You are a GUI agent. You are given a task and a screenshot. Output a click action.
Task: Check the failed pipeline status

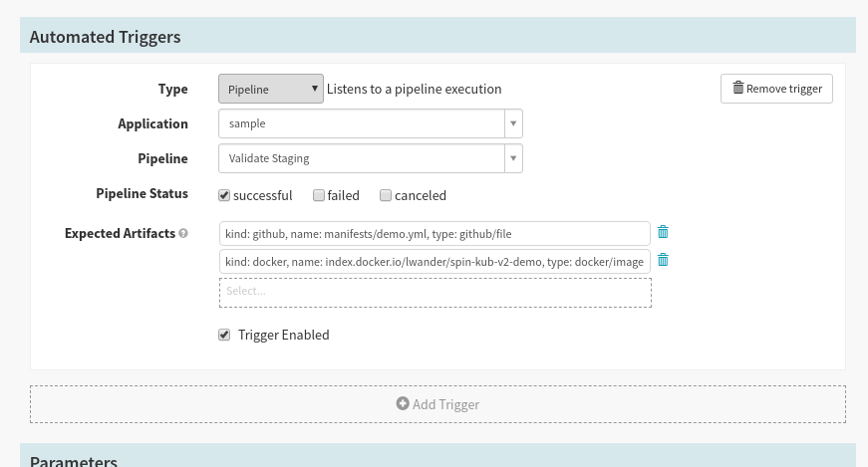pos(319,195)
